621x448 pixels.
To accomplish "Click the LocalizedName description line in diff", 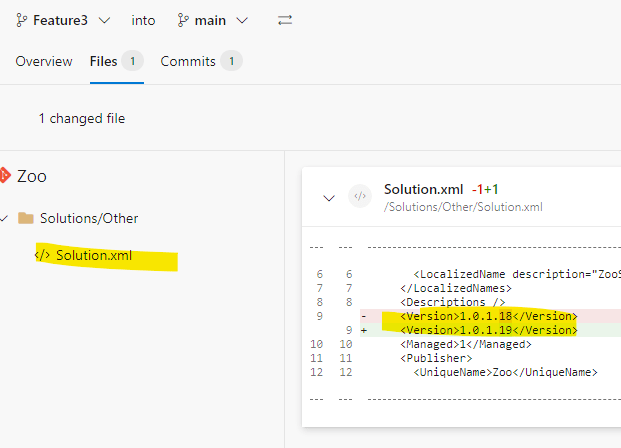I will click(x=517, y=274).
